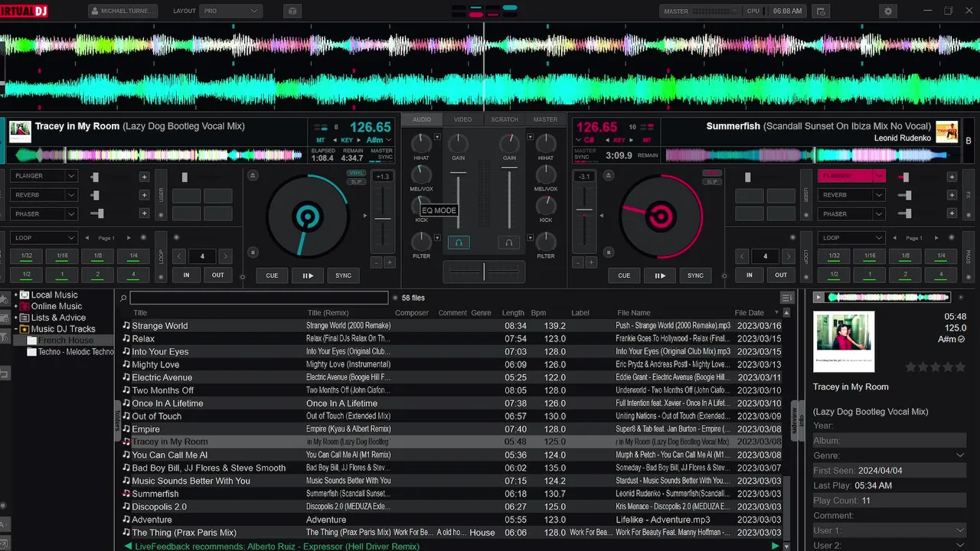
Task: Open left deck PHASER effect dropdown
Action: point(45,214)
